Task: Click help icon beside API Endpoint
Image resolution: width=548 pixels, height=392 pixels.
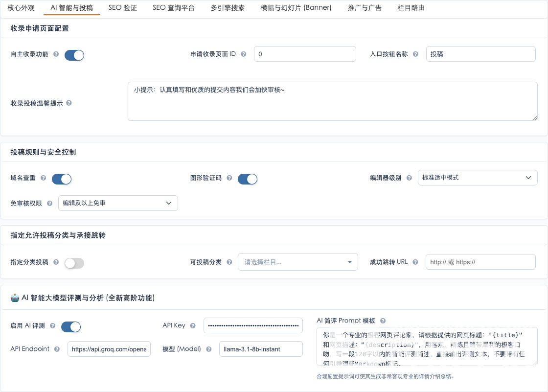Action: [x=57, y=349]
